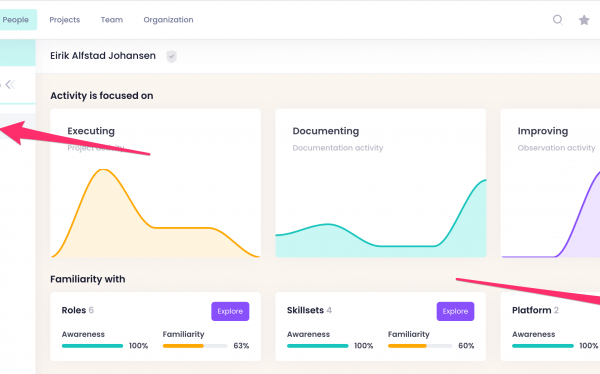This screenshot has height=374, width=600.
Task: Click Skillsets Familiarity 60% bar
Action: [420, 346]
